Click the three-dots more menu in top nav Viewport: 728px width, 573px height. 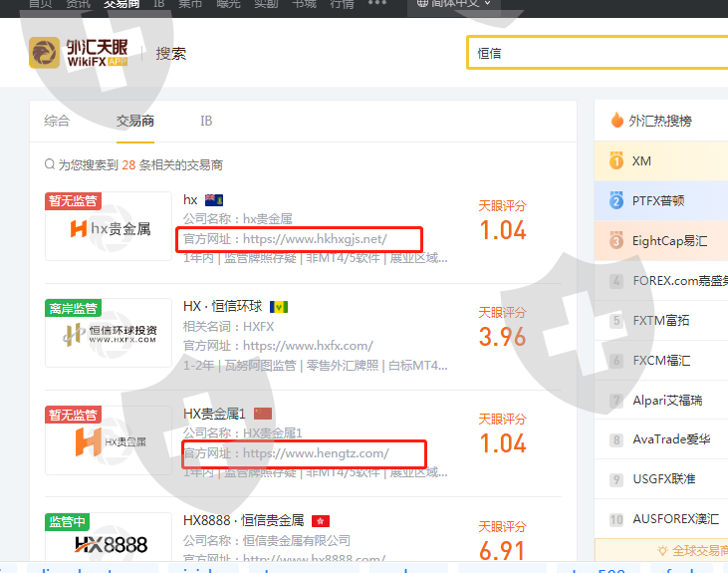(377, 3)
